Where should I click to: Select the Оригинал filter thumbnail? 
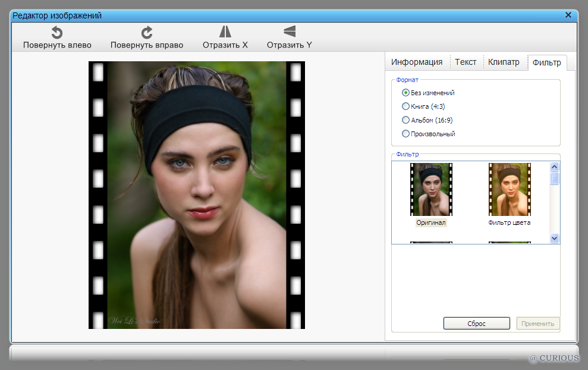point(431,190)
